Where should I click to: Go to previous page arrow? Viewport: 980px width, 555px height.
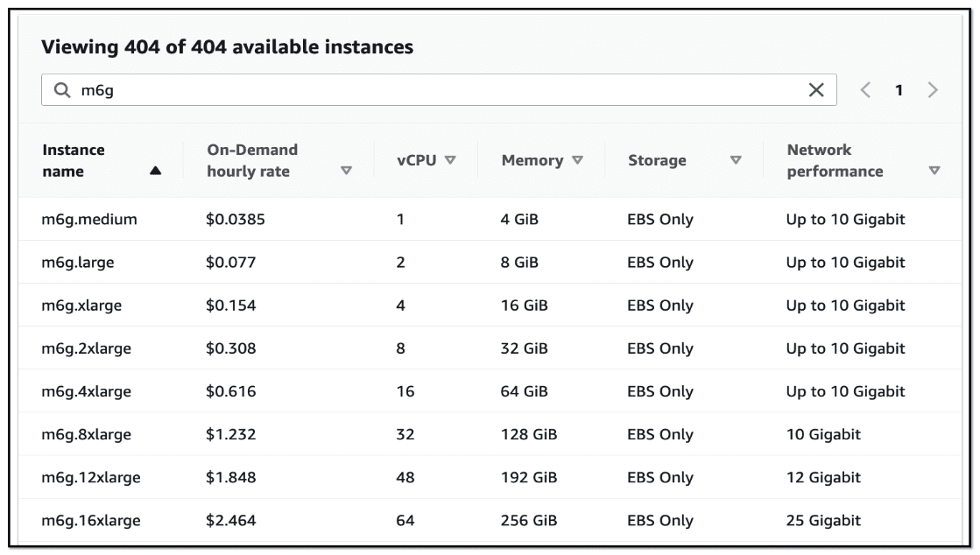tap(865, 90)
